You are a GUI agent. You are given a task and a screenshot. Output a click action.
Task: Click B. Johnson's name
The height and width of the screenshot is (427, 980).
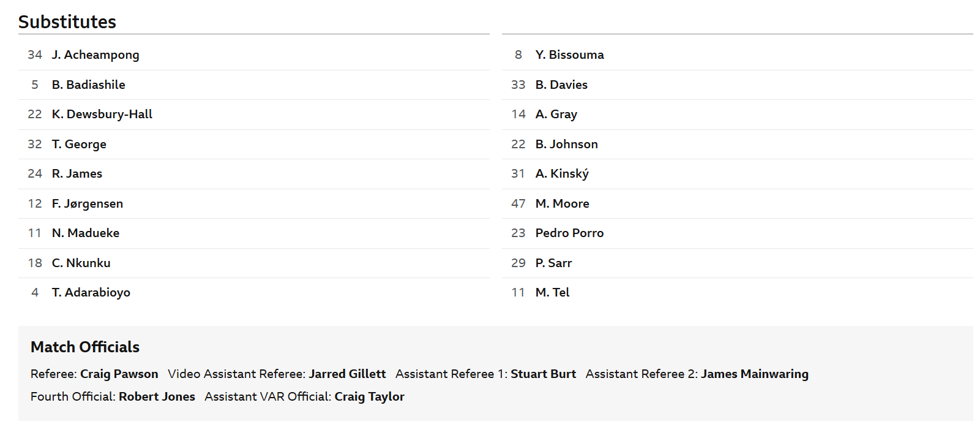(567, 144)
